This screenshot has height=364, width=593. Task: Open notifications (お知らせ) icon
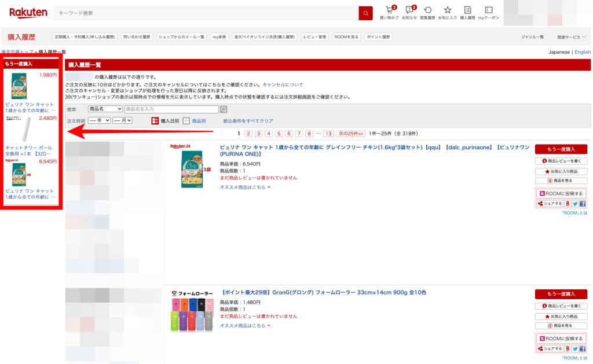pyautogui.click(x=409, y=13)
